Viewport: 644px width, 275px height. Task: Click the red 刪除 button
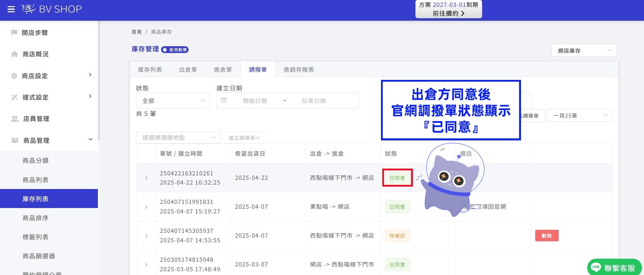coord(547,236)
